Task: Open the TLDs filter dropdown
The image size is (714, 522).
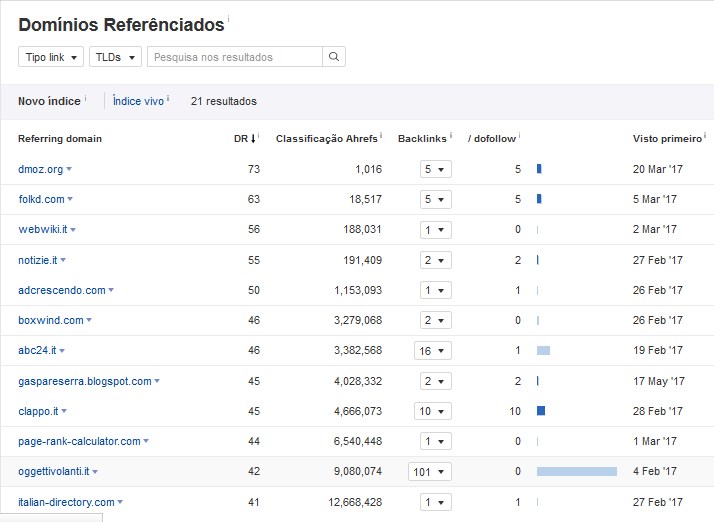Action: pyautogui.click(x=115, y=57)
